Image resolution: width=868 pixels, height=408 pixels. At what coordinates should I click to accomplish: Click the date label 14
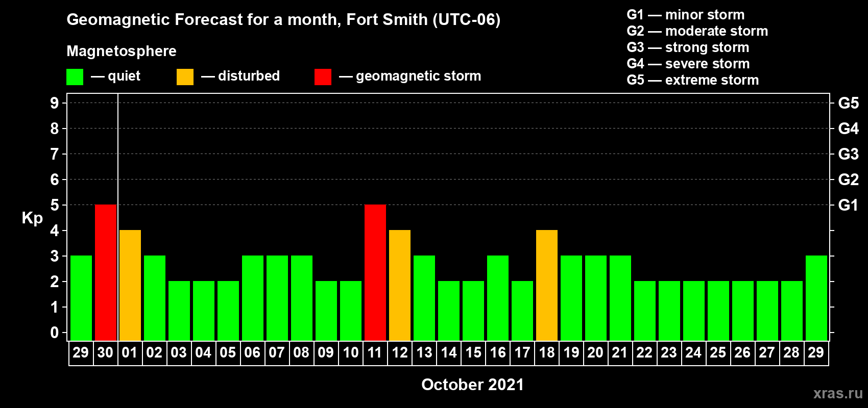coord(448,353)
